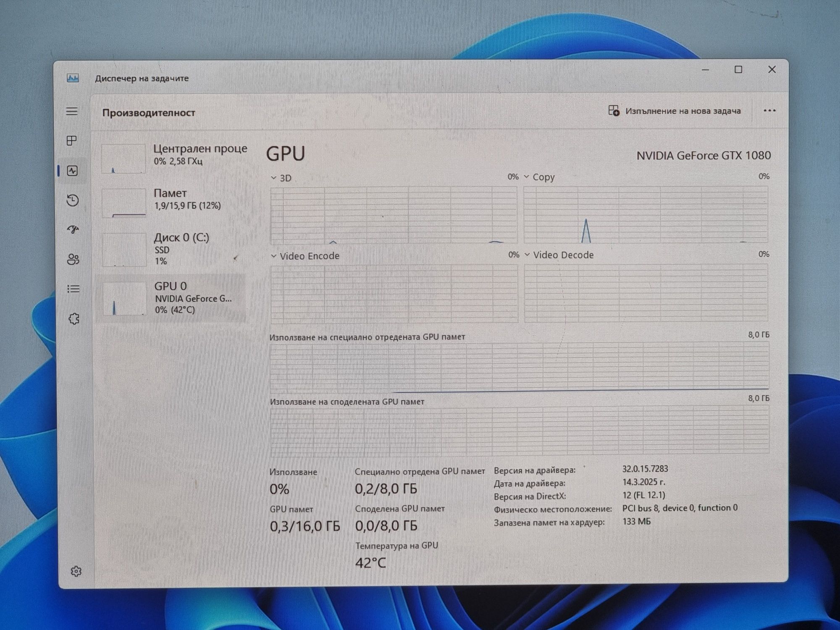Click the run new task icon
840x630 pixels.
[614, 110]
